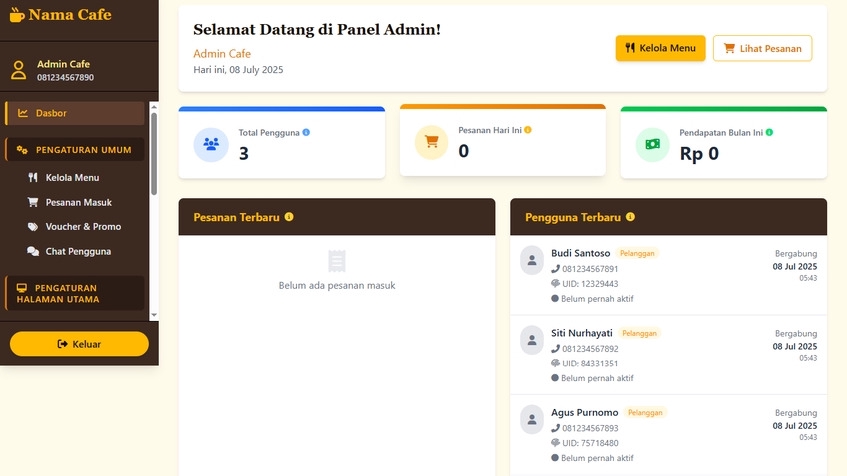The width and height of the screenshot is (847, 476).
Task: Collapse the Pengaturan Umum sidebar section
Action: (76, 150)
